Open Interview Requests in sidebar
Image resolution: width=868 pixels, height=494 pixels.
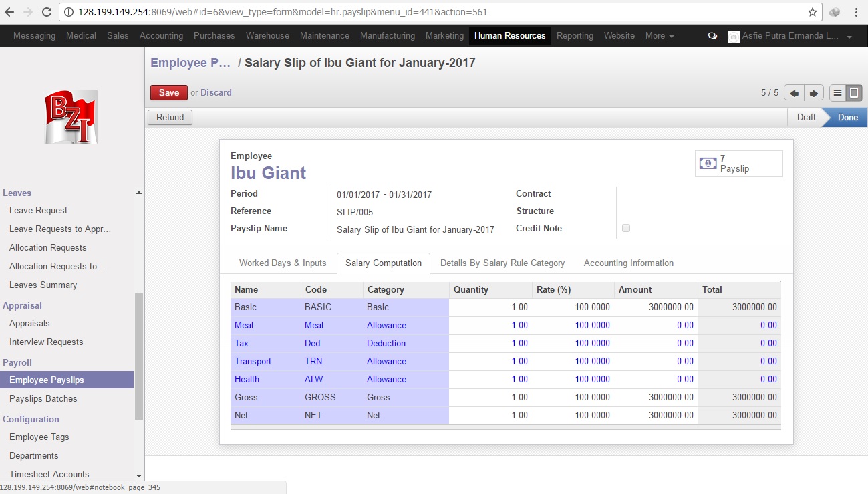click(x=46, y=342)
